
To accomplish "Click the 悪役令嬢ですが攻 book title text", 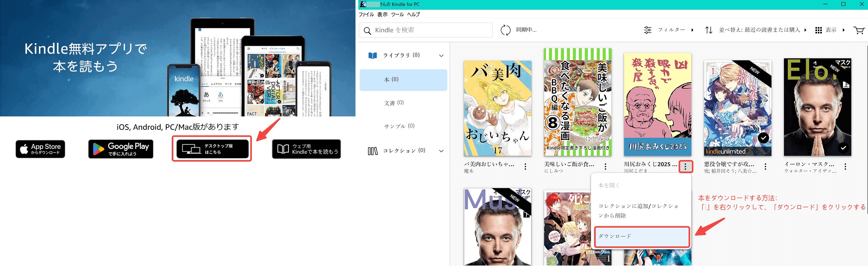I will 729,164.
